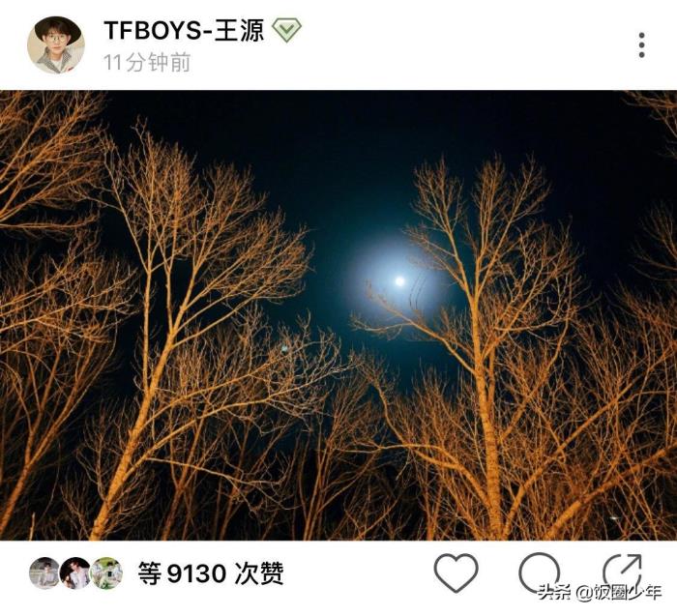Click the green lens flare spot left of the moon

[284, 347]
